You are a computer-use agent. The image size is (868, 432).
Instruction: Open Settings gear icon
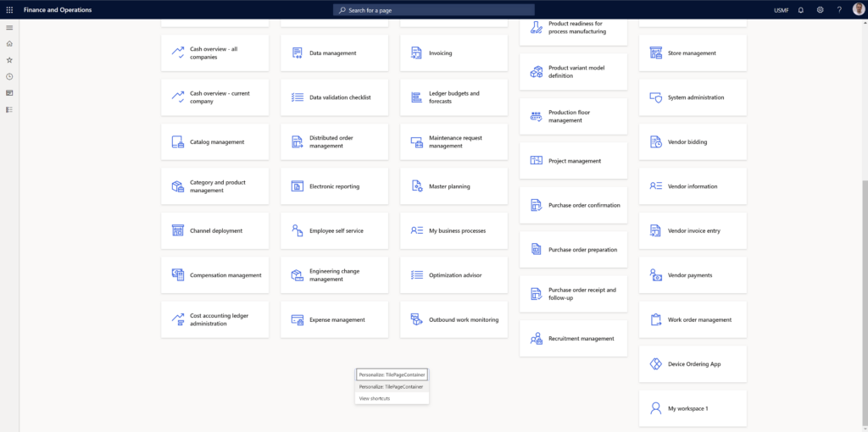point(820,10)
